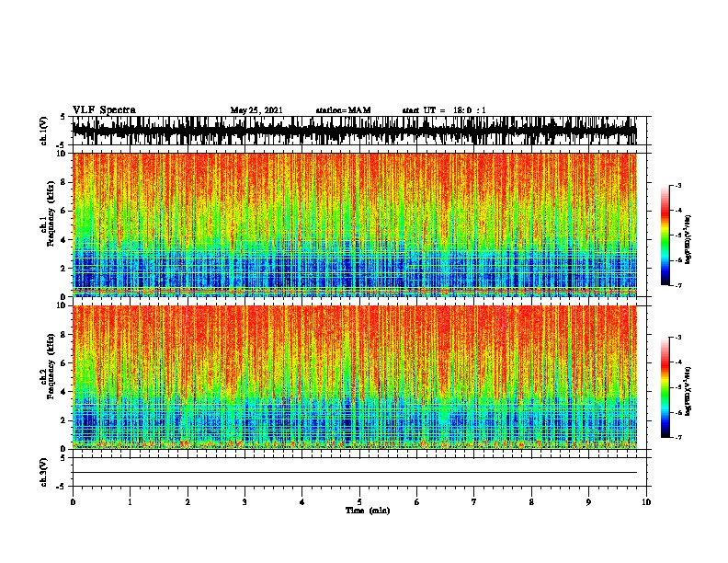Click the ch.1 colorbar unit label text

click(688, 240)
